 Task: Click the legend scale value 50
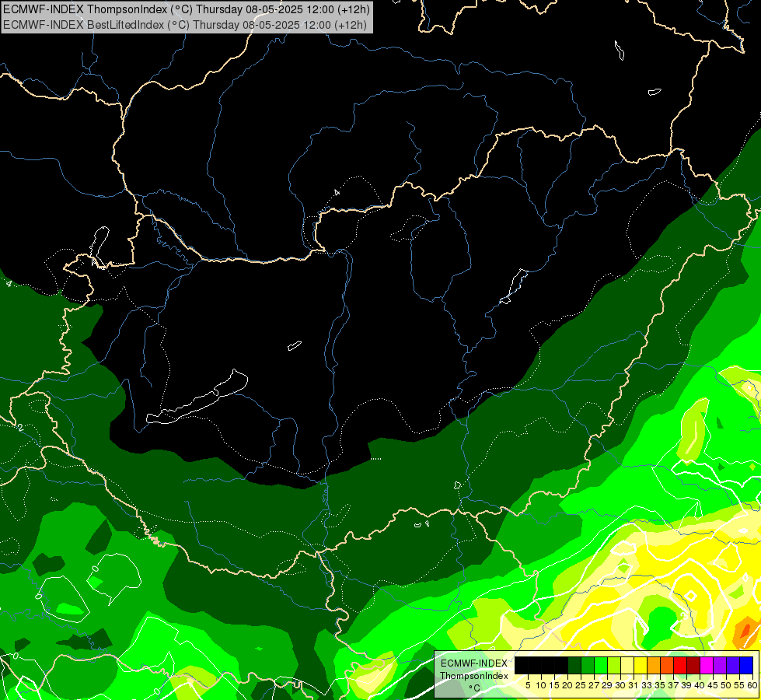click(x=727, y=685)
